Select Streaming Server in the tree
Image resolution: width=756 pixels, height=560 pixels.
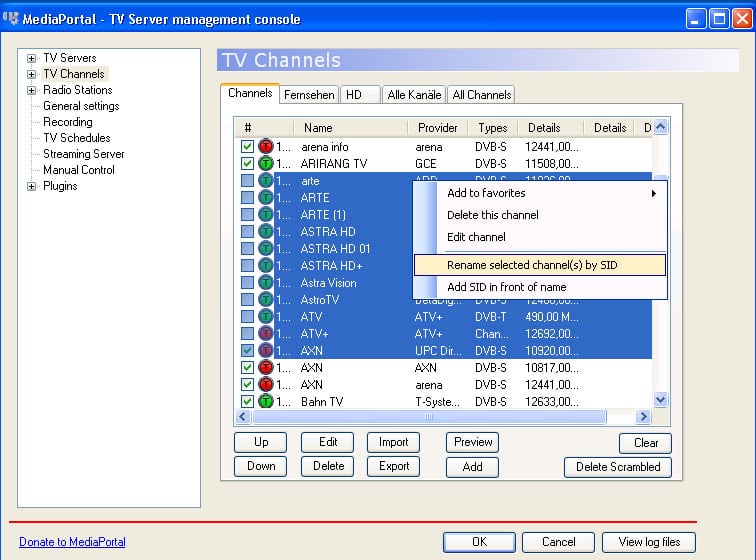83,154
